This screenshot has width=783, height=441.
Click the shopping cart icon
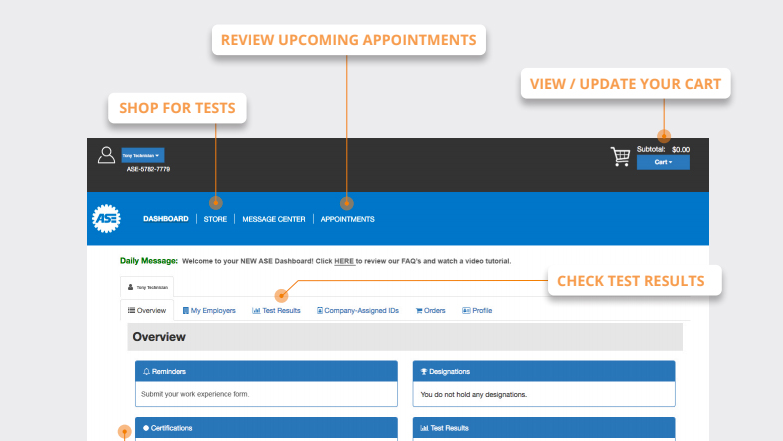point(620,156)
